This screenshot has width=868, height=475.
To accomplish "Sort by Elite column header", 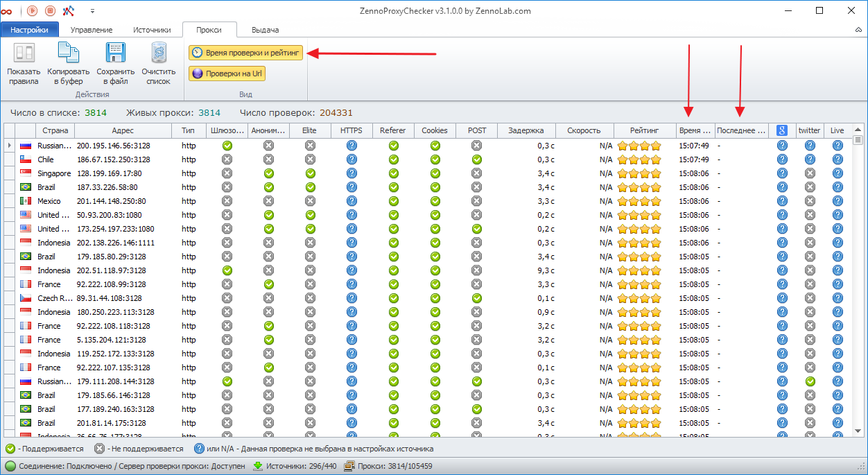I will (x=310, y=130).
